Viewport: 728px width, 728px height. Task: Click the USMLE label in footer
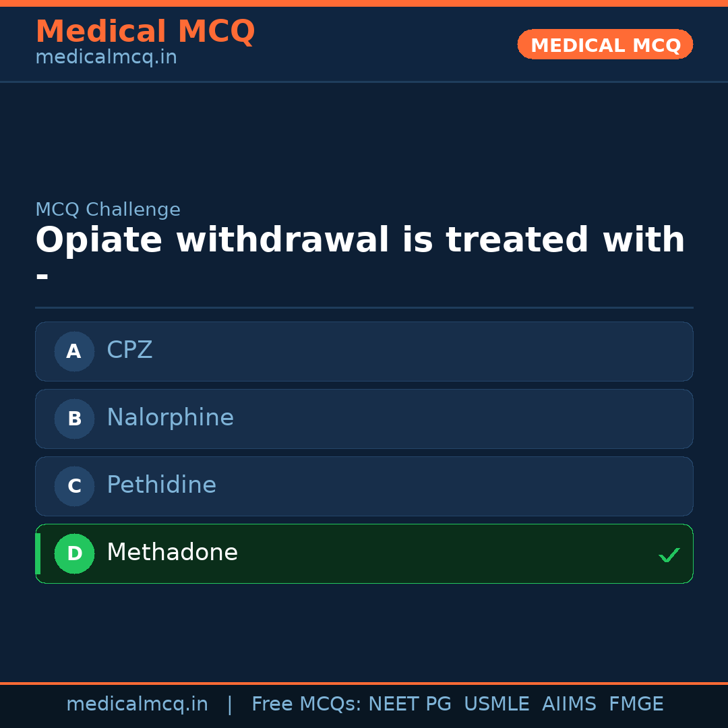497,703
